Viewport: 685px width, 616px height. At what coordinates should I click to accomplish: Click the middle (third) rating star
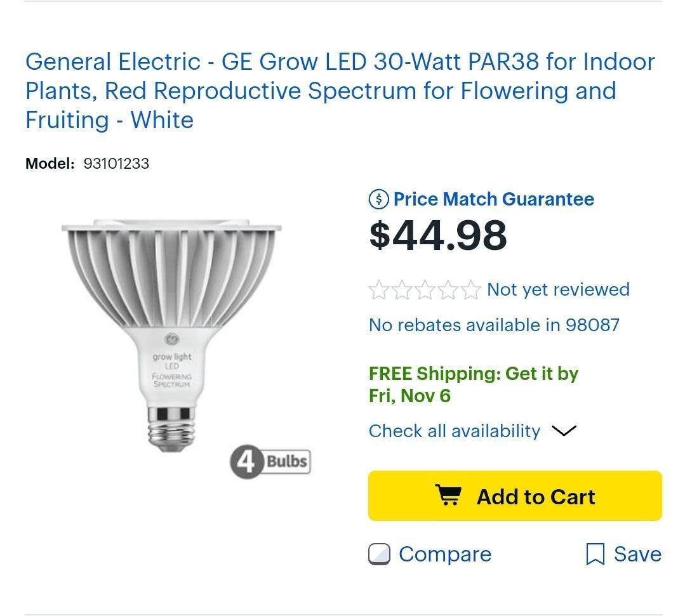pyautogui.click(x=425, y=290)
